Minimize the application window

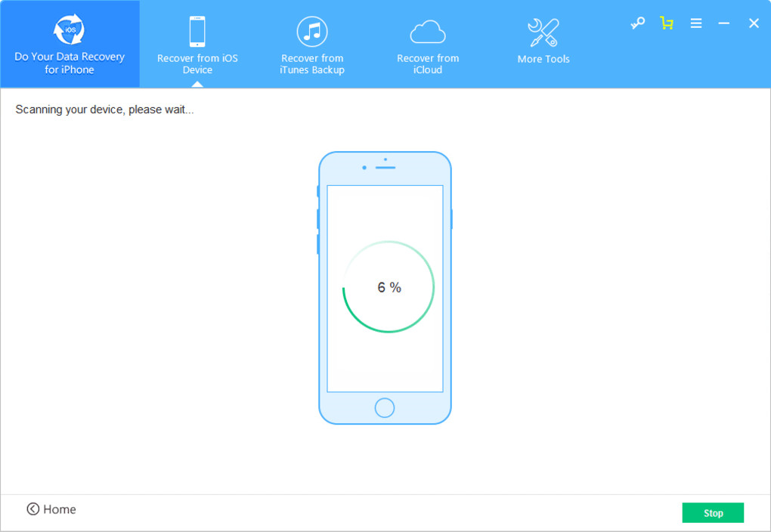(724, 23)
